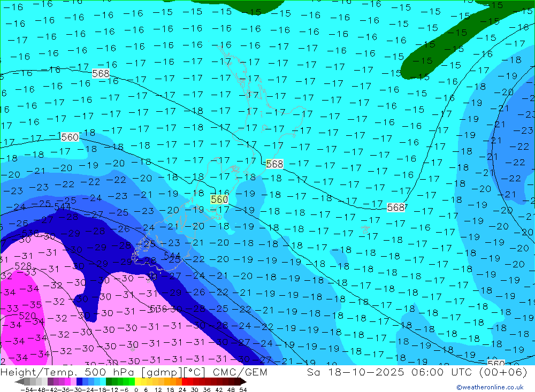Select the 528 contour label
The height and width of the screenshot is (392, 535).
(x=23, y=266)
